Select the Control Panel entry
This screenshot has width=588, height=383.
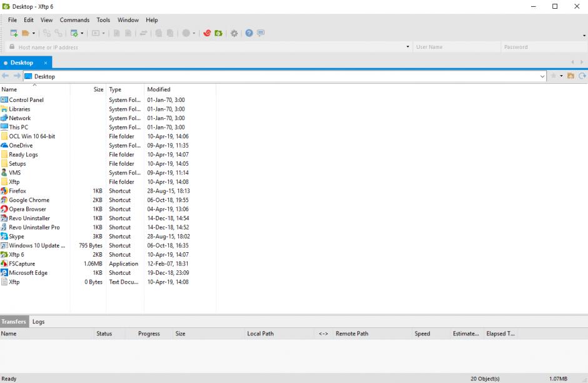[x=26, y=100]
